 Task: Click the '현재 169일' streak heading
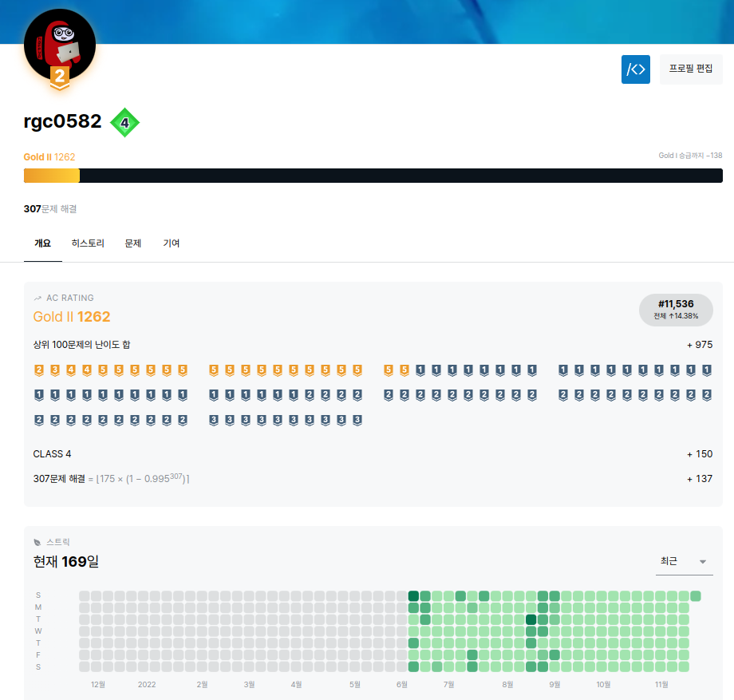coord(66,561)
